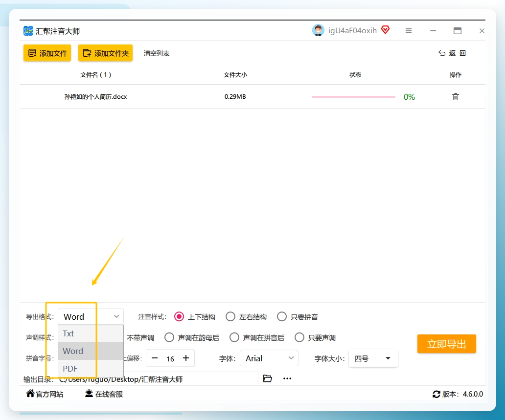Click the 立即导出 export button
Screen dimensions: 505x420
(446, 344)
